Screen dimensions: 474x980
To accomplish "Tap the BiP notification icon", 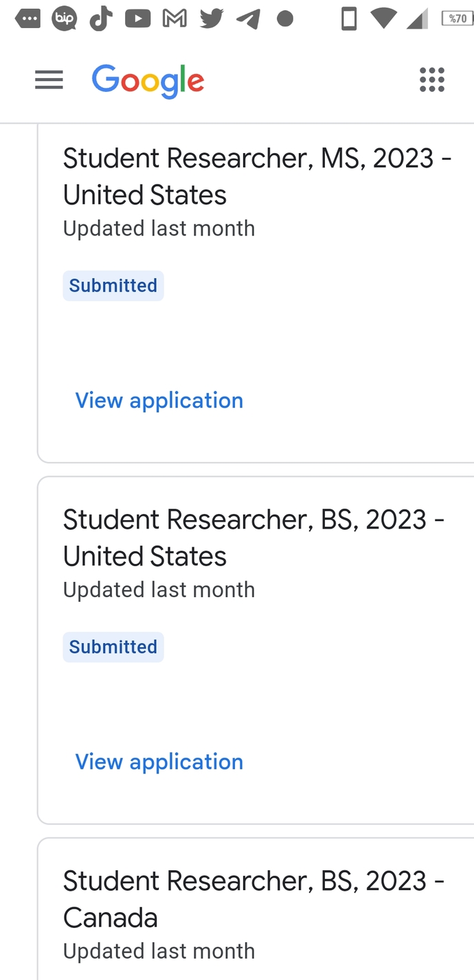I will (65, 19).
